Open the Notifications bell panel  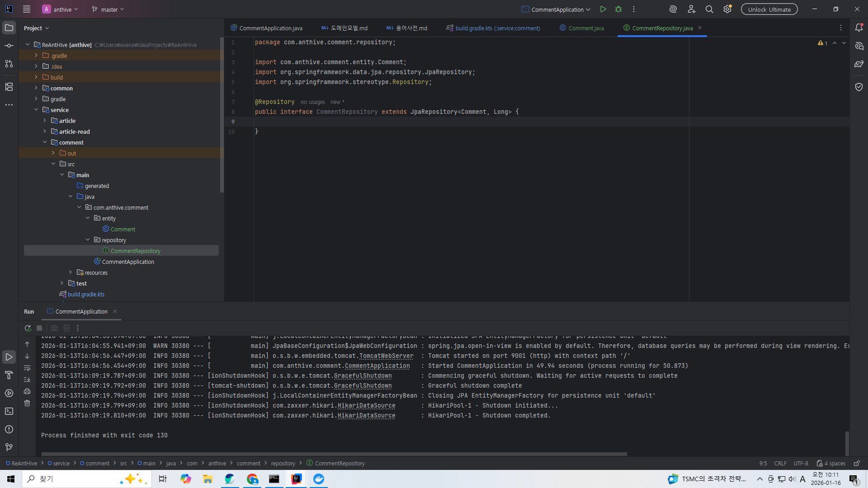coord(859,28)
